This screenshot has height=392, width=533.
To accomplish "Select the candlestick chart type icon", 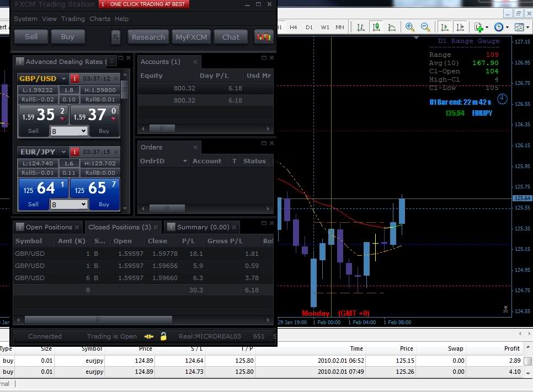I will [x=376, y=27].
